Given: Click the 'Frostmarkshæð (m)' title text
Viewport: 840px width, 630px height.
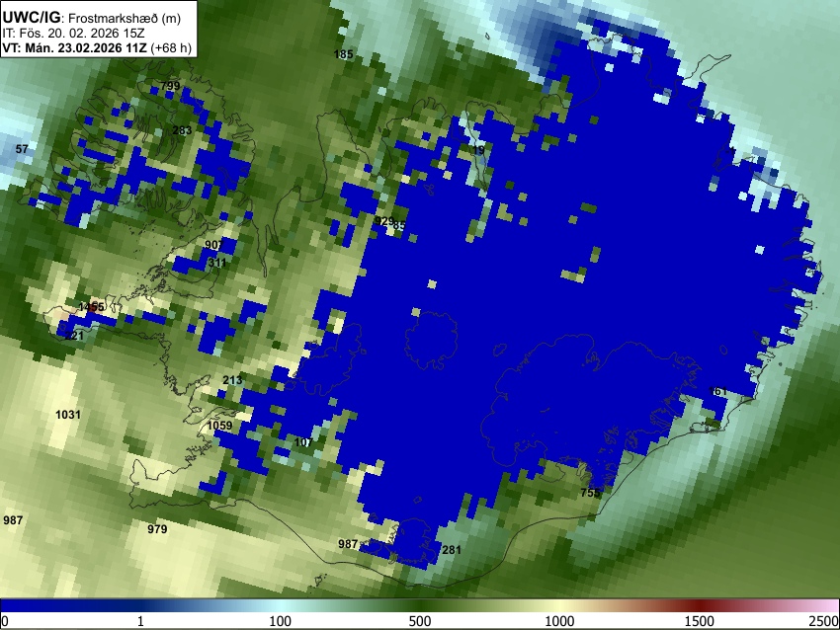Looking at the screenshot, I should 125,18.
